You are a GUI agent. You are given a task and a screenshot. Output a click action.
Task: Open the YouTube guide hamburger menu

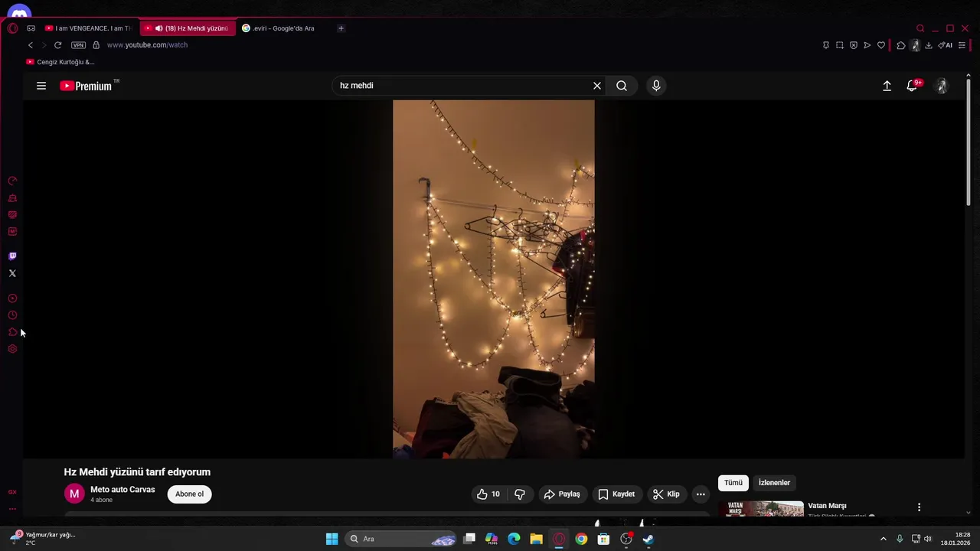[41, 86]
